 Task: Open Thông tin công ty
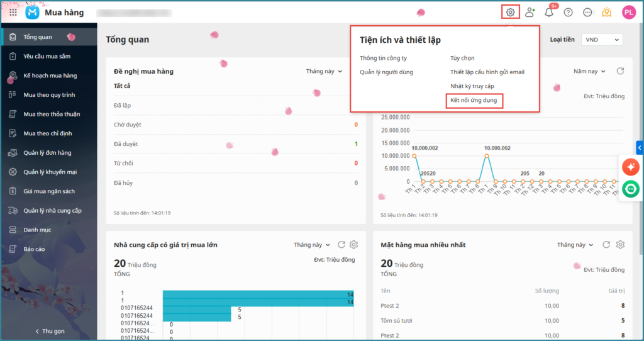tap(383, 58)
